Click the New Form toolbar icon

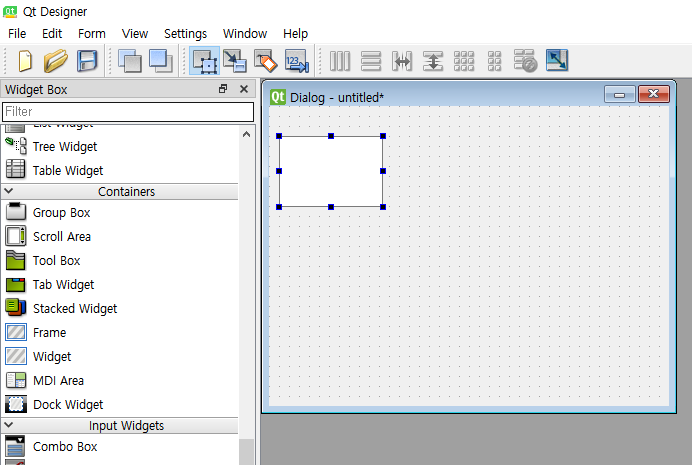25,60
